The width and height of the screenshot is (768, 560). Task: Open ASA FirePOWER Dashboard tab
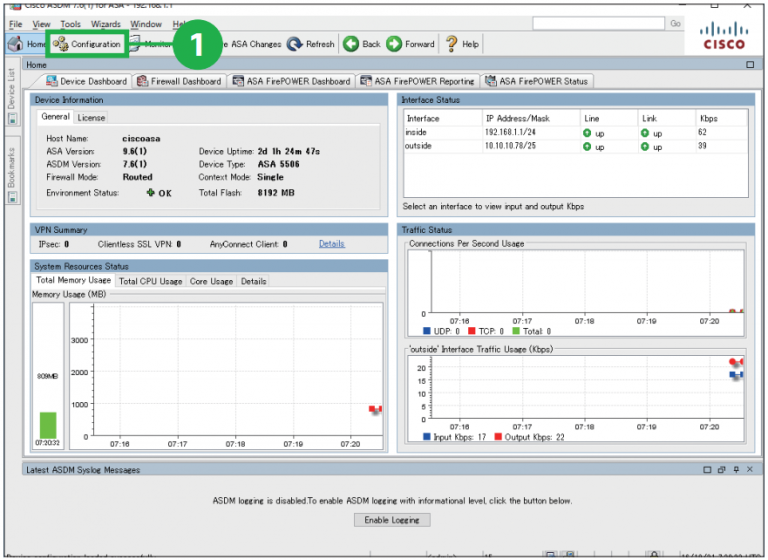[291, 81]
